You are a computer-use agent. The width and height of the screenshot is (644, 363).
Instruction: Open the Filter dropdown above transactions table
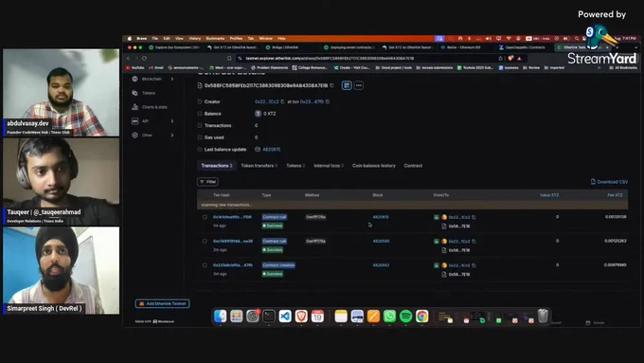point(207,182)
